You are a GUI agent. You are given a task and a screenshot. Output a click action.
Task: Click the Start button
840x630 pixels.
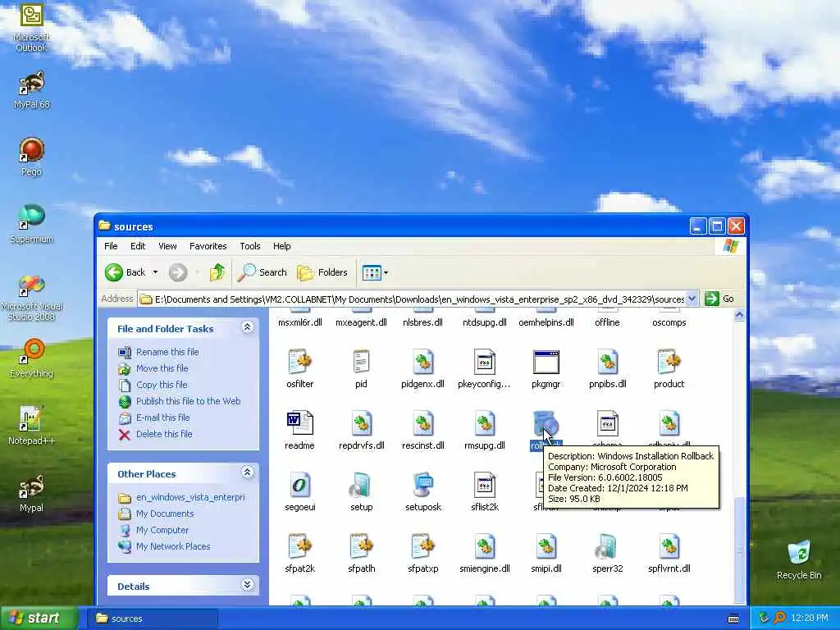click(39, 619)
